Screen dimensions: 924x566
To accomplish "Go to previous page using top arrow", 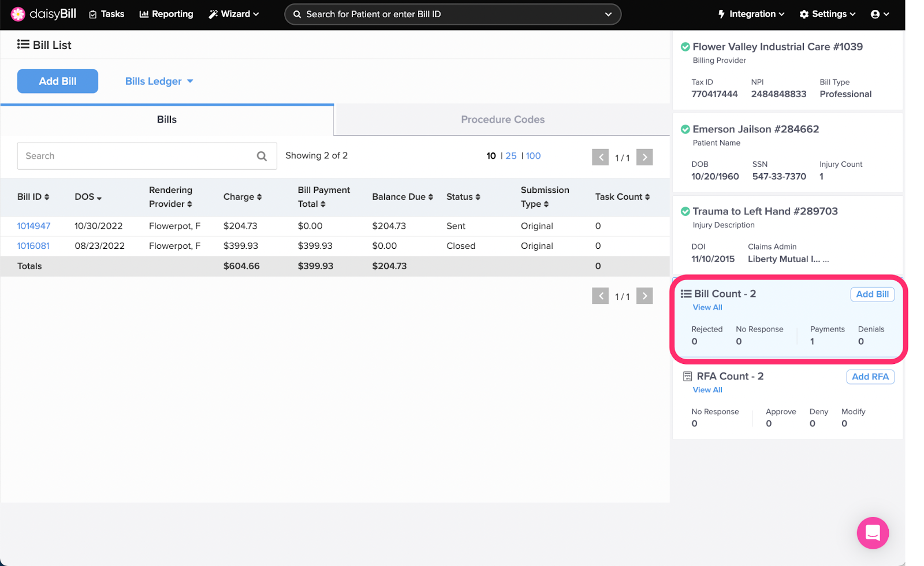I will 600,157.
